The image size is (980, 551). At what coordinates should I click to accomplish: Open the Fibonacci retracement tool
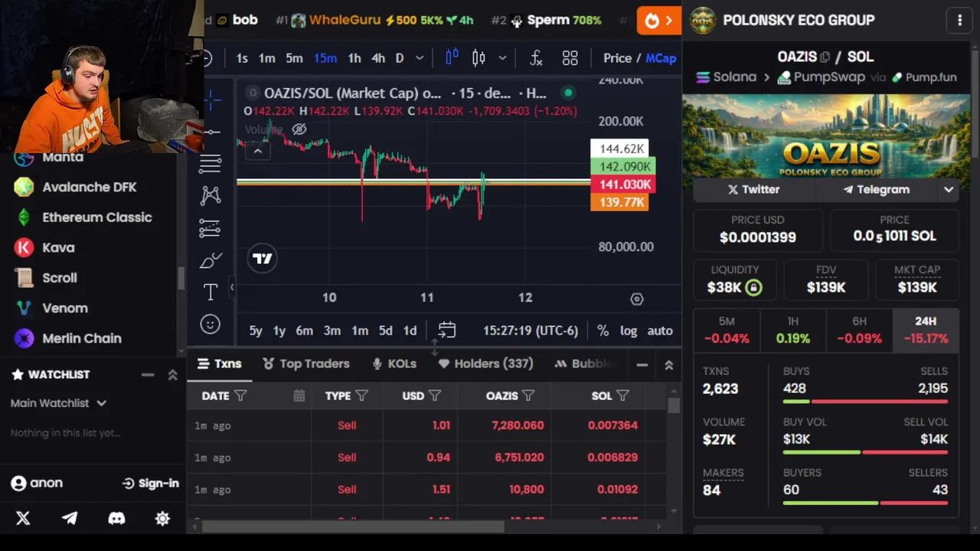click(x=211, y=162)
